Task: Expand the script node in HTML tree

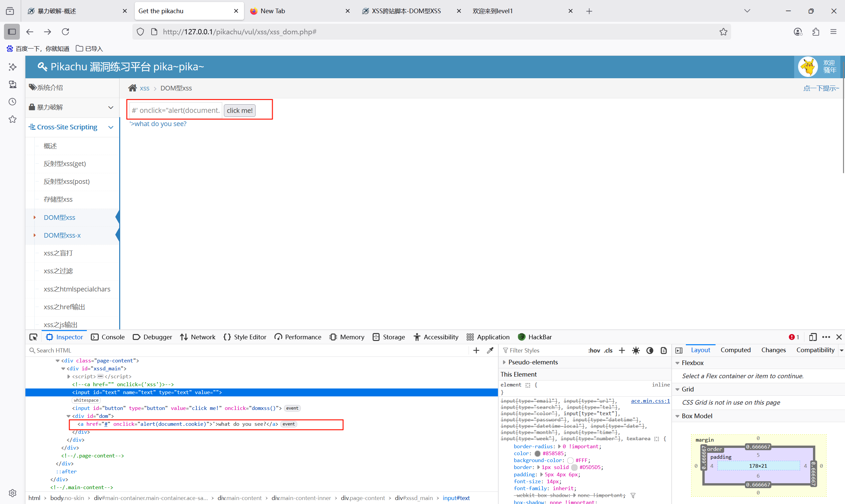Action: point(69,376)
